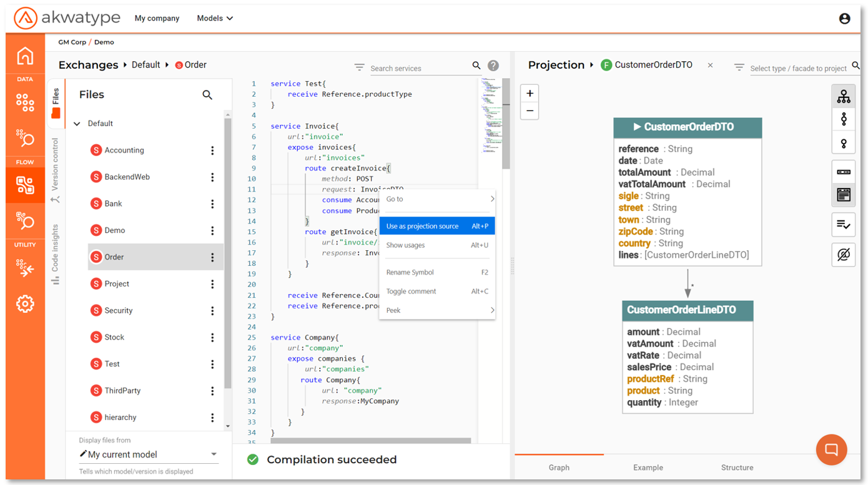Click Select type / facade to project field

pyautogui.click(x=799, y=68)
